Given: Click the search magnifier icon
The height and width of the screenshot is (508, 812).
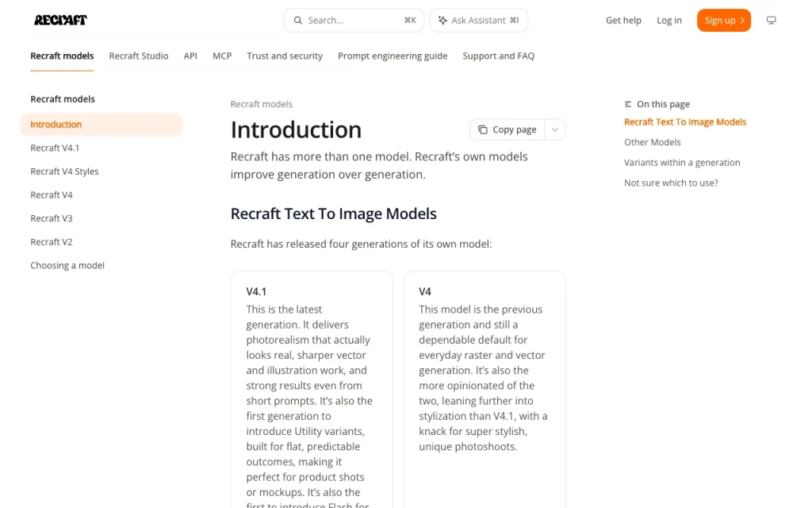Looking at the screenshot, I should click(298, 20).
